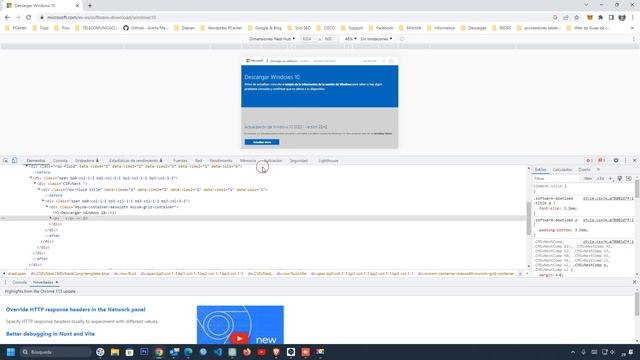Open the Chrome side panel icon
Image resolution: width=640 pixels, height=360 pixels.
click(x=611, y=18)
